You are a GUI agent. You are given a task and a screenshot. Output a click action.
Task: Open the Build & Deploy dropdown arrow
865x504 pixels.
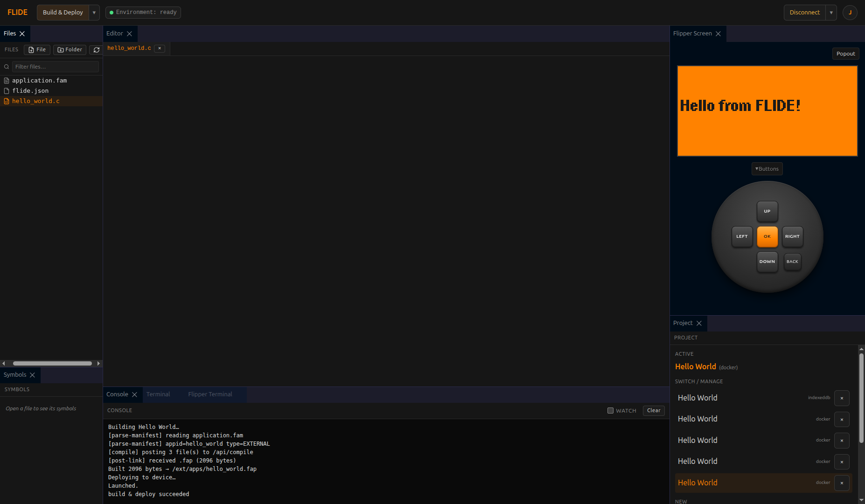tap(94, 13)
